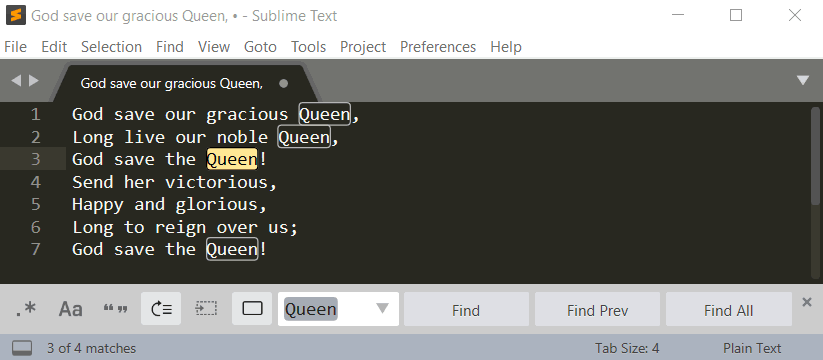Go to previous tab arrow
The width and height of the screenshot is (823, 360).
16,81
